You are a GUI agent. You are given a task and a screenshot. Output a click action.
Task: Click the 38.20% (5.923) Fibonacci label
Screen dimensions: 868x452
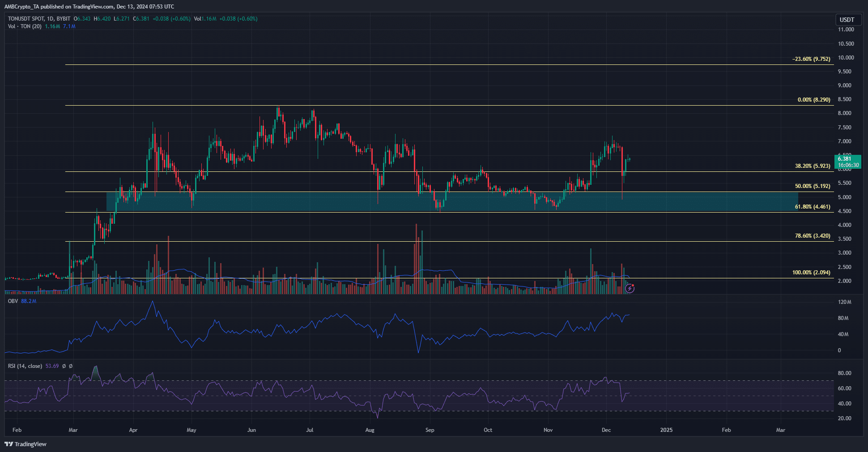pyautogui.click(x=812, y=166)
